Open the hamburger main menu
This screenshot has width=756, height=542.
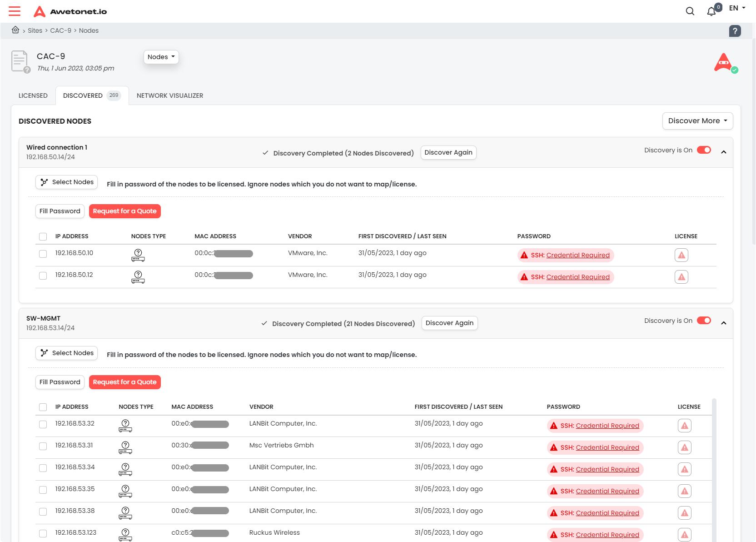15,11
